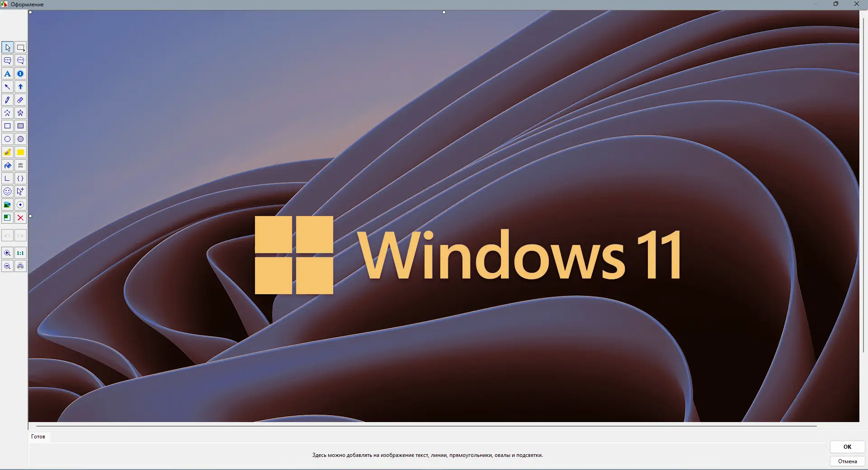This screenshot has width=868, height=470.
Task: Select the text tool letter A
Action: coord(7,74)
